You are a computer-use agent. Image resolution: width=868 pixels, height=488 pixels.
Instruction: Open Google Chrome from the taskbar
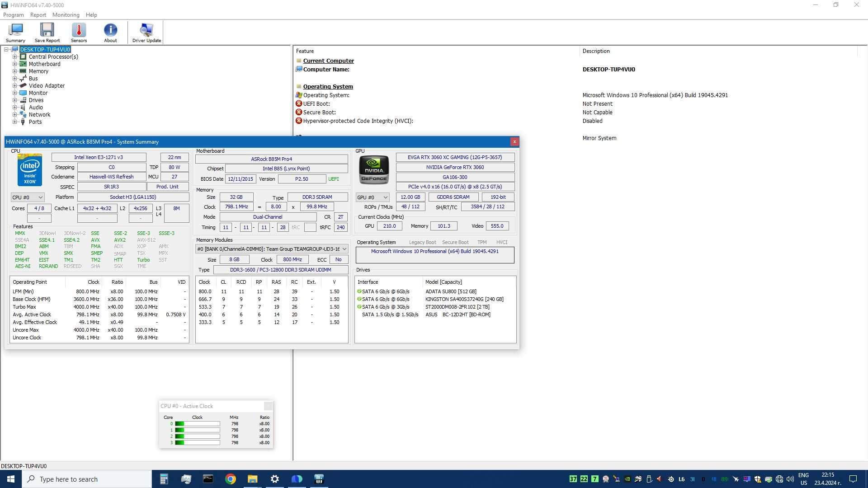pyautogui.click(x=231, y=479)
